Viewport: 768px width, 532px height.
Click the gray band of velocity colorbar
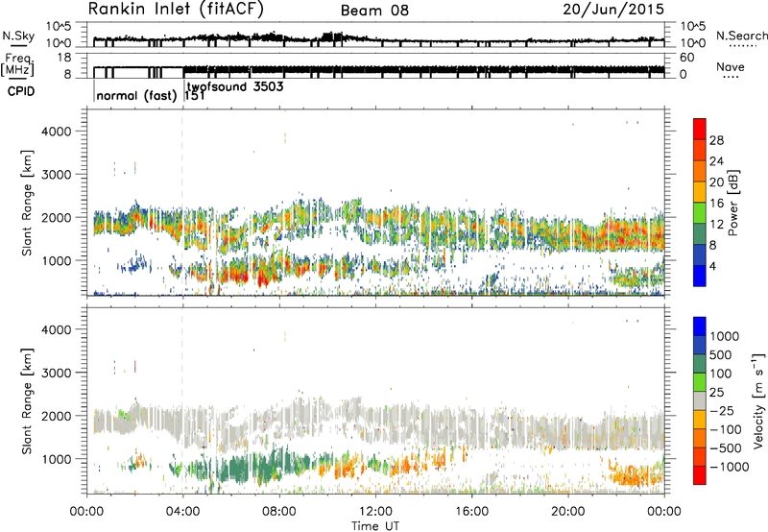(x=700, y=400)
